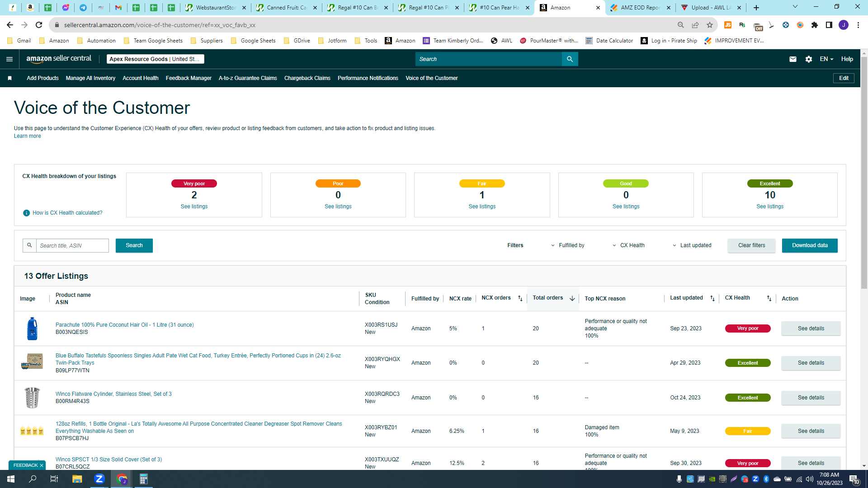The image size is (868, 488).
Task: Sort listings by Last updated arrows
Action: click(x=712, y=298)
